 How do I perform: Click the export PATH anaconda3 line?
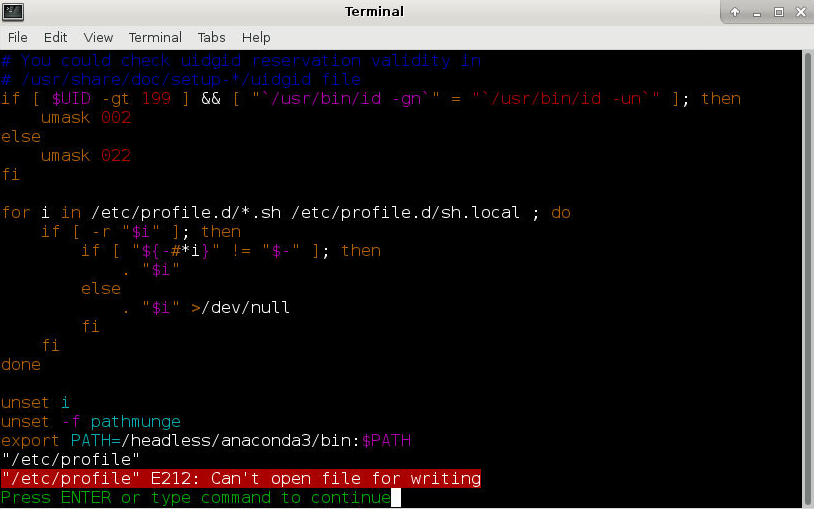click(x=206, y=440)
